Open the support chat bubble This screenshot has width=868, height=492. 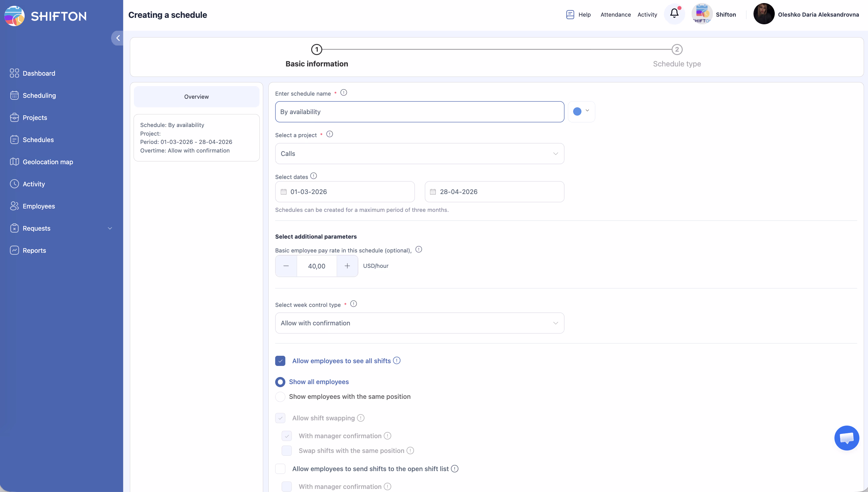(846, 438)
